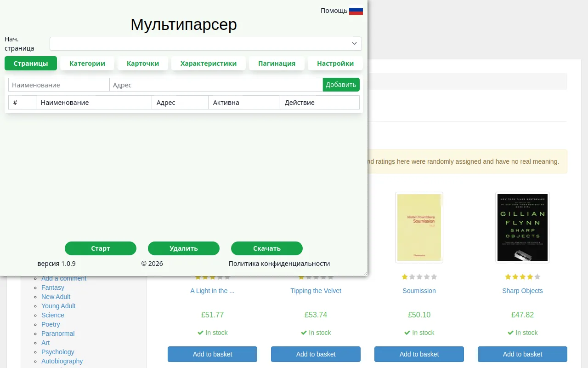The width and height of the screenshot is (588, 368).
Task: Click the Наименование table column header
Action: click(94, 103)
